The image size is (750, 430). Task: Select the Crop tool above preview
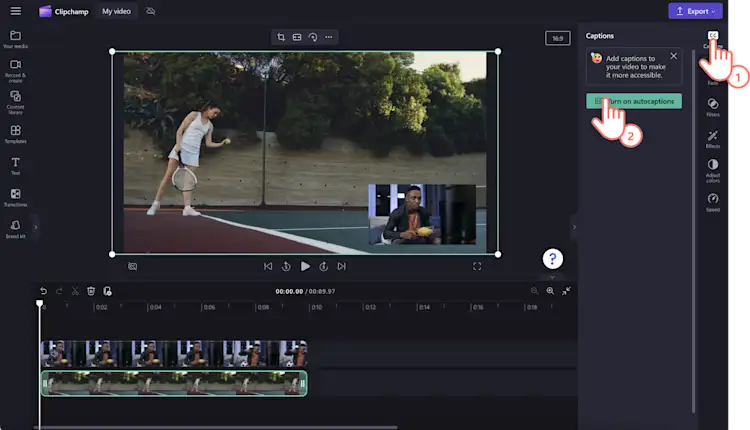coord(282,37)
